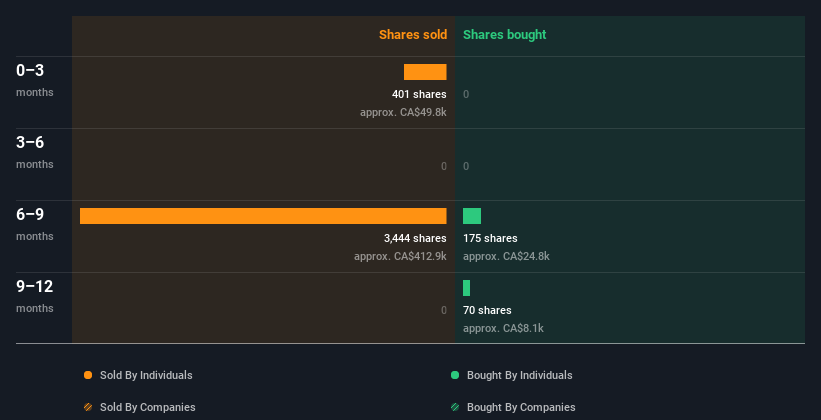Viewport: 821px width, 420px height.
Task: Select the 6–9 months green bought bar
Action: point(472,216)
